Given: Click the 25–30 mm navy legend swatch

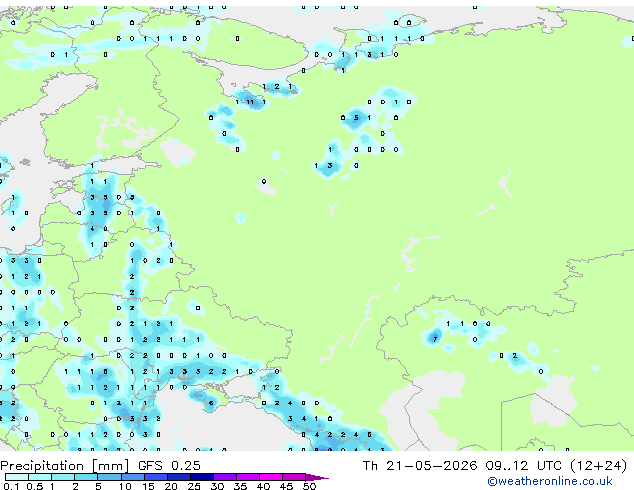Looking at the screenshot, I should point(202,477).
